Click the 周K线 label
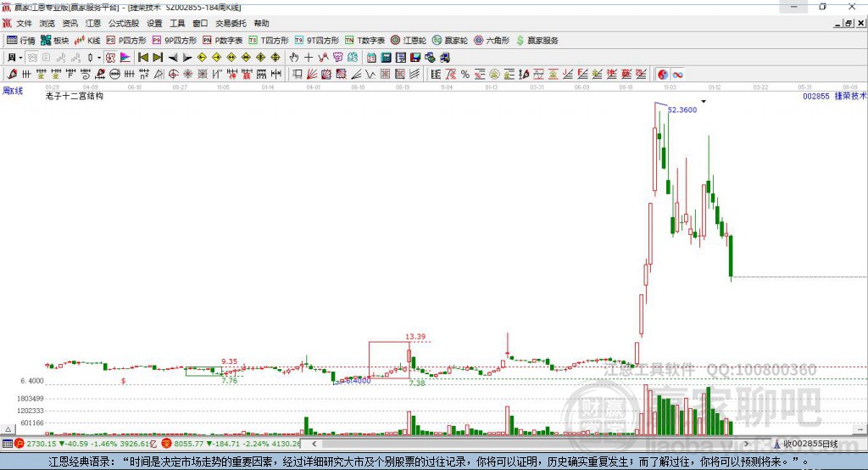The width and height of the screenshot is (868, 470). coord(13,91)
